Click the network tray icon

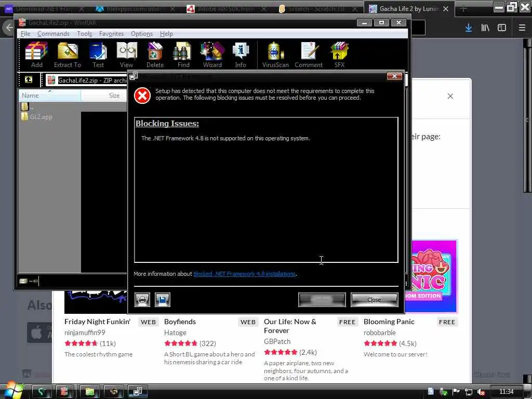(x=469, y=392)
